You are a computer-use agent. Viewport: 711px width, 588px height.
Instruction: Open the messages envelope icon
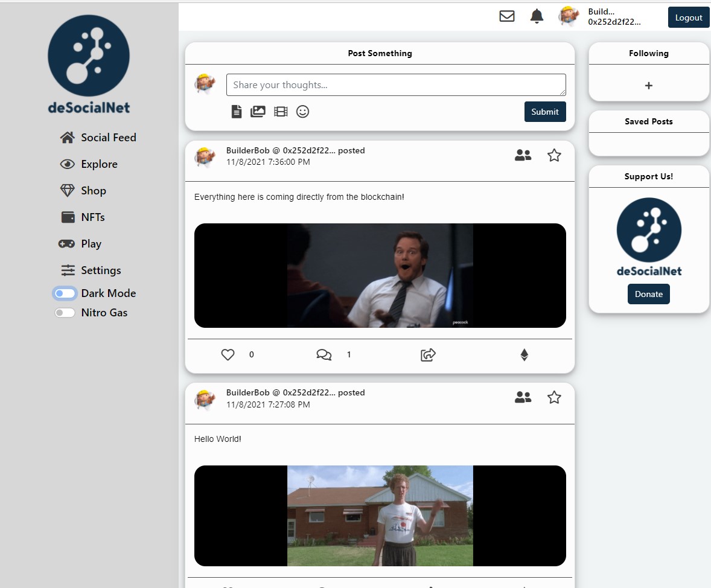click(x=506, y=16)
